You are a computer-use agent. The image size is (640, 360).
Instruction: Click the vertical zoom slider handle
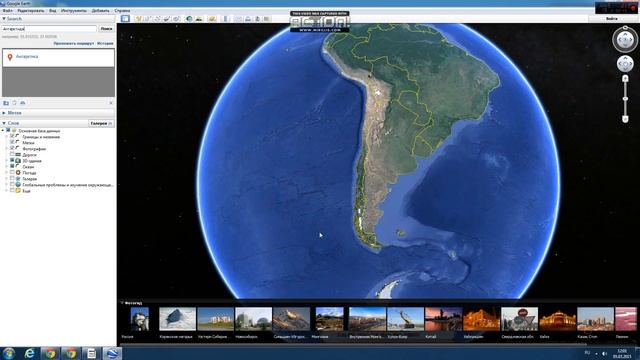pos(625,99)
